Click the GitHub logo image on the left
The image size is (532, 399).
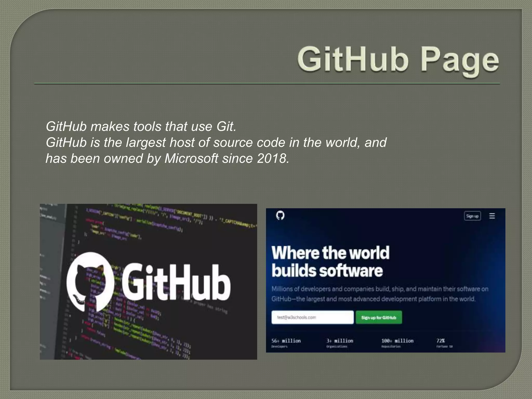148,282
